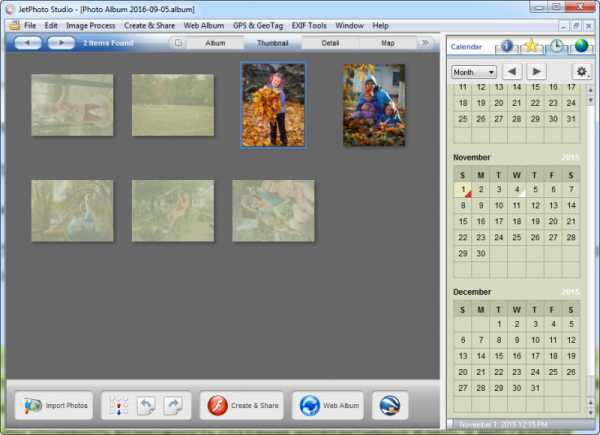Open the globe map panel icon
600x435 pixels.
(x=581, y=46)
